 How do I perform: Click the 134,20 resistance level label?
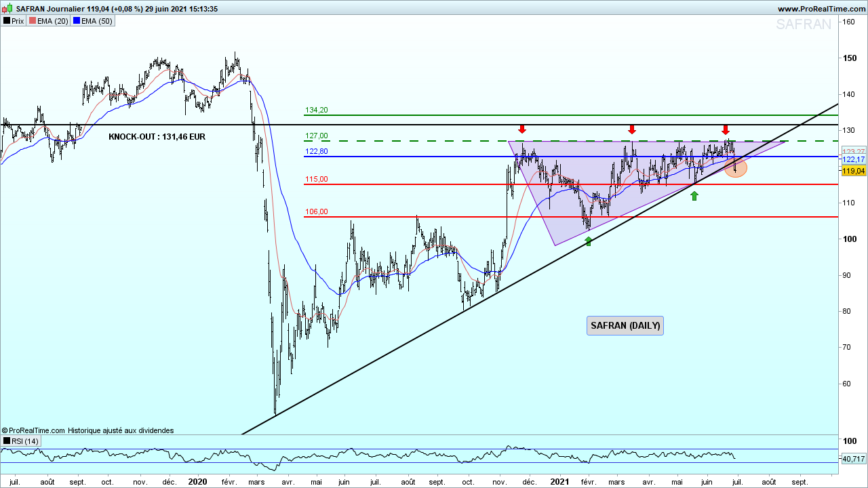[x=317, y=110]
